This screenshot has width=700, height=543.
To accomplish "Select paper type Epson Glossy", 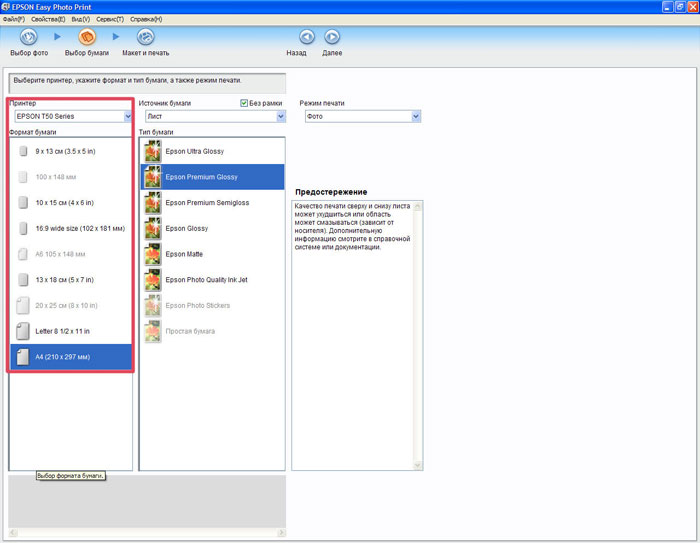I will point(212,229).
